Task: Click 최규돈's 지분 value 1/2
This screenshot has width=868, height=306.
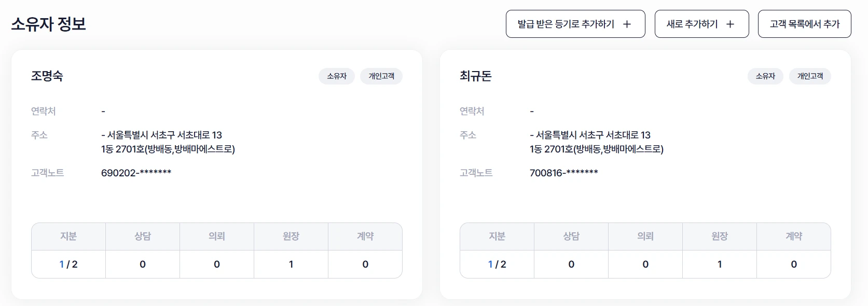Action: pos(497,265)
